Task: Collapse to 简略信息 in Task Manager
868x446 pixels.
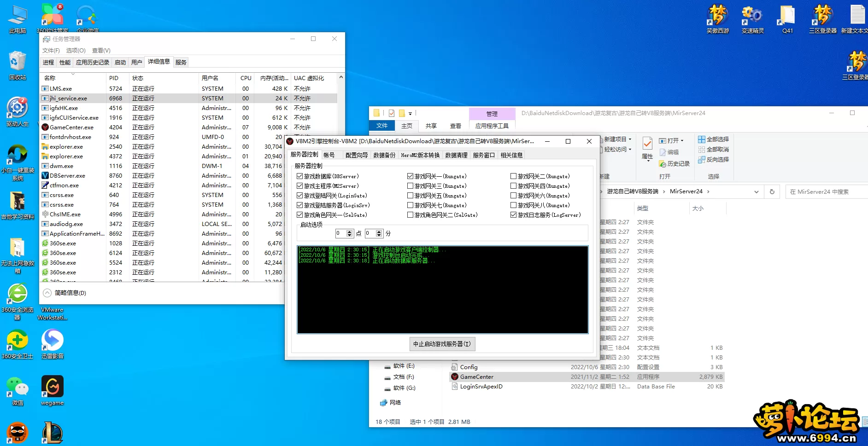Action: click(65, 293)
